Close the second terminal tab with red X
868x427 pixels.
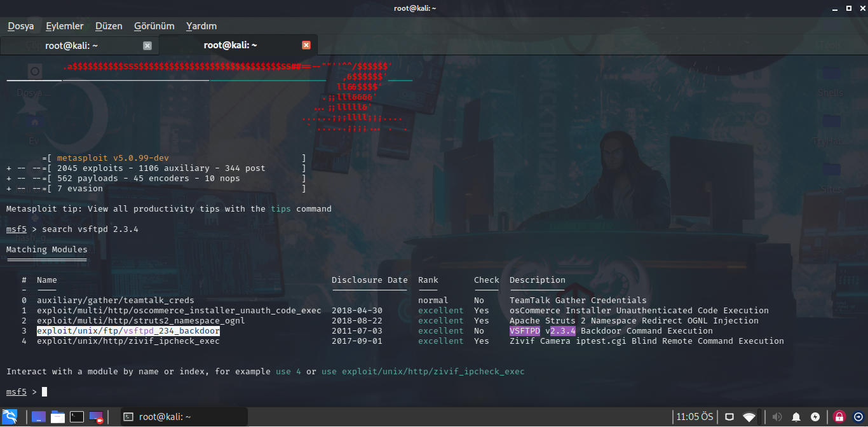306,45
